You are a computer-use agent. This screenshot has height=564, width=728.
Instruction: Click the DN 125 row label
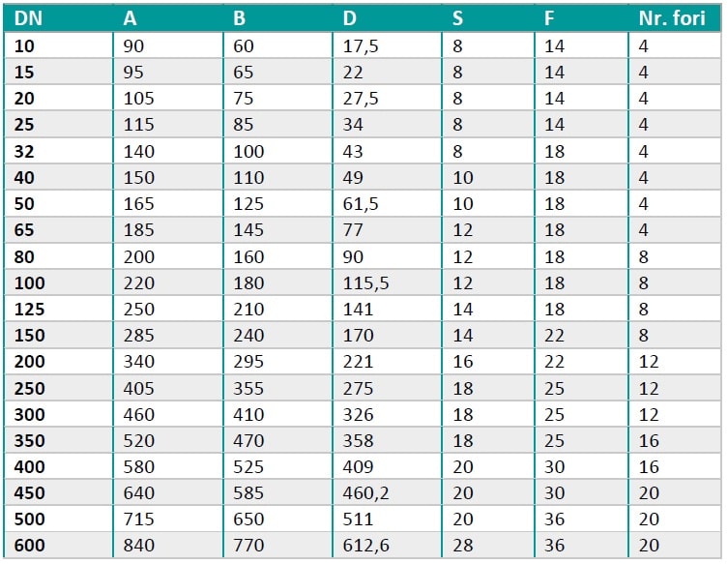point(29,310)
